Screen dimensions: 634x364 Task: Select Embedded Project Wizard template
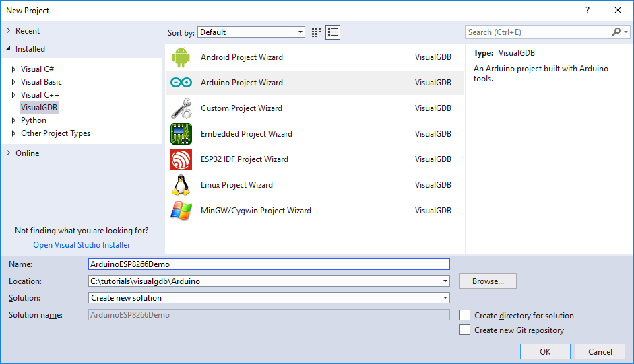click(x=315, y=134)
